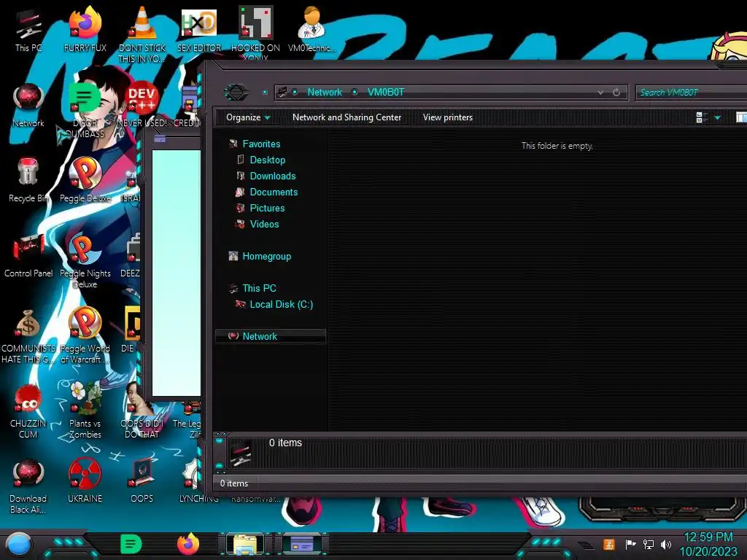Image resolution: width=747 pixels, height=560 pixels.
Task: Switch to File Explorer taskbar button
Action: click(x=245, y=544)
